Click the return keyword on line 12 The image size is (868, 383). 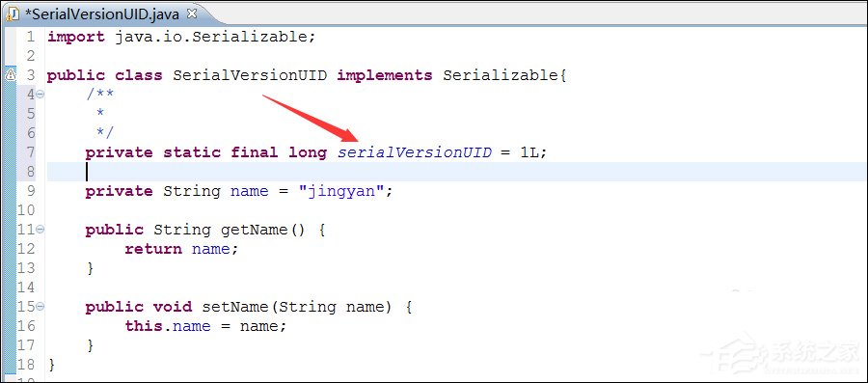[152, 249]
